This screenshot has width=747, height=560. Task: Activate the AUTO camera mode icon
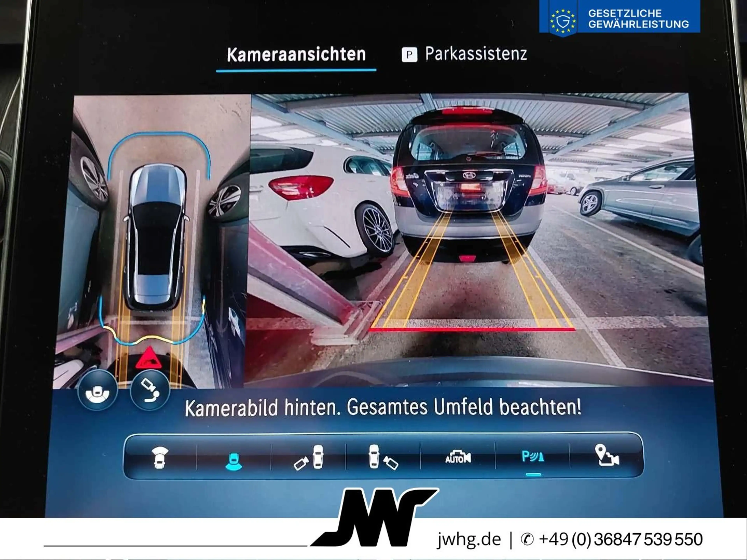(458, 457)
